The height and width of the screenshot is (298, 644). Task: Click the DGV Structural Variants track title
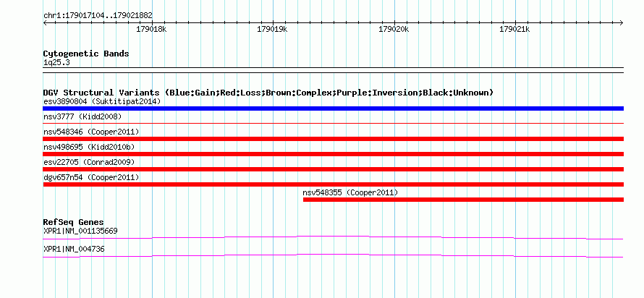[268, 93]
